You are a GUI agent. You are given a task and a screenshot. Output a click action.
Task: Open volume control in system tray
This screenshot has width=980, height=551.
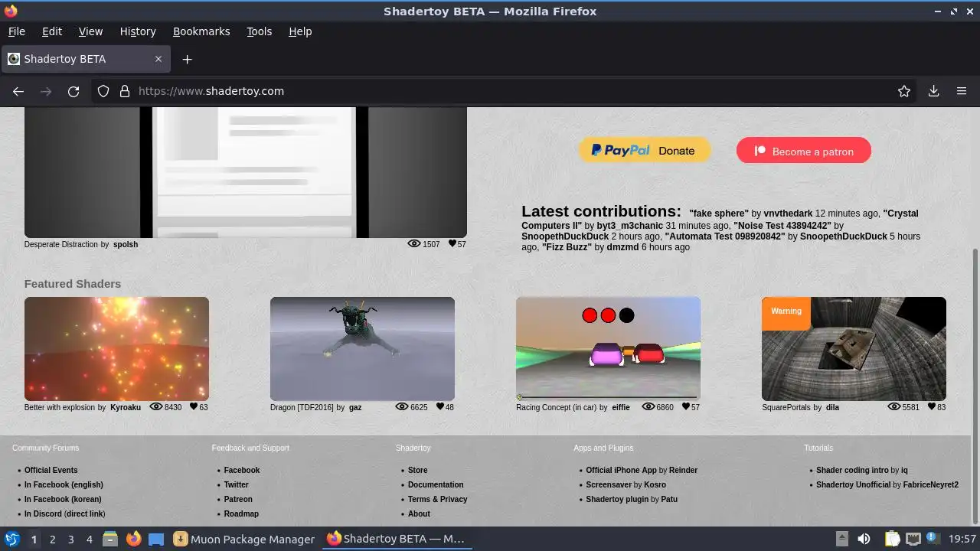pos(864,539)
